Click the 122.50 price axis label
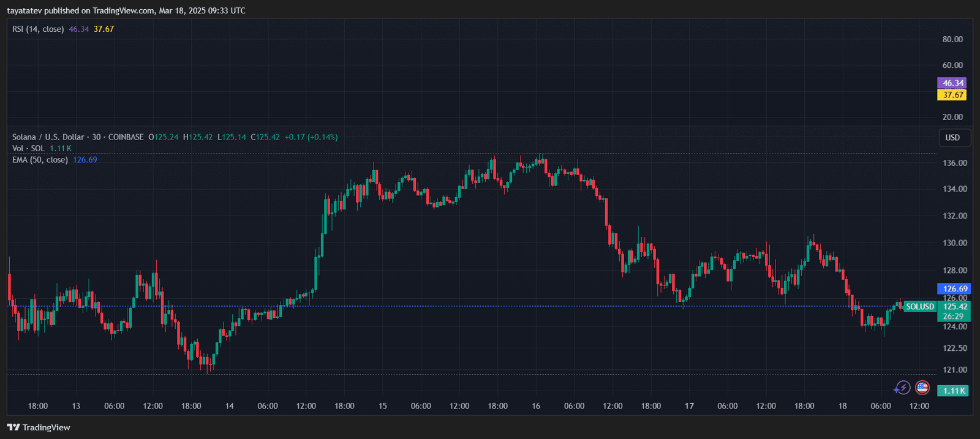The image size is (980, 439). 955,348
